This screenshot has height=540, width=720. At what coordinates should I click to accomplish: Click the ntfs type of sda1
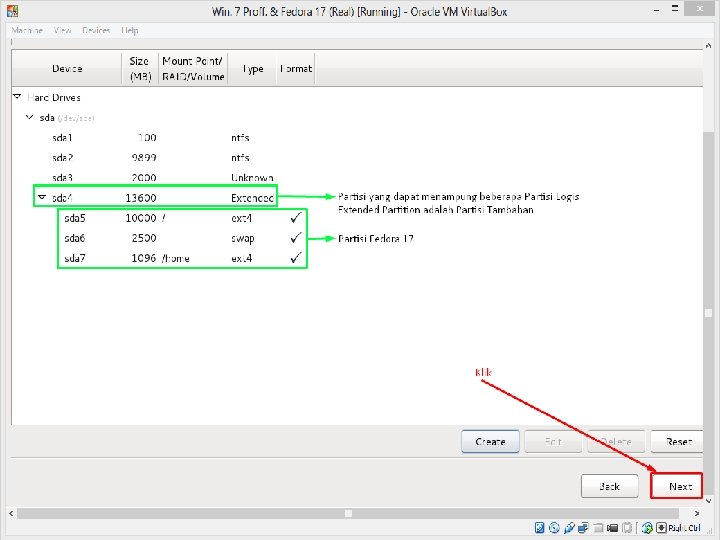click(x=240, y=137)
